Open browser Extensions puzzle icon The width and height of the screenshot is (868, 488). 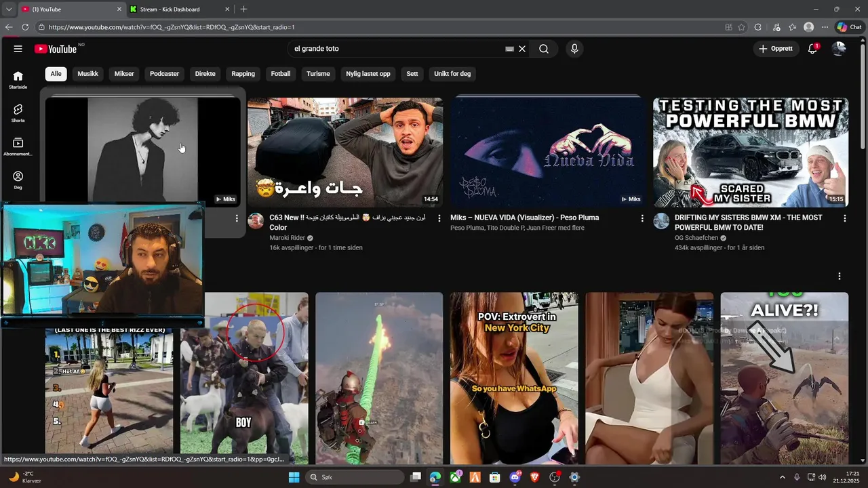[758, 27]
